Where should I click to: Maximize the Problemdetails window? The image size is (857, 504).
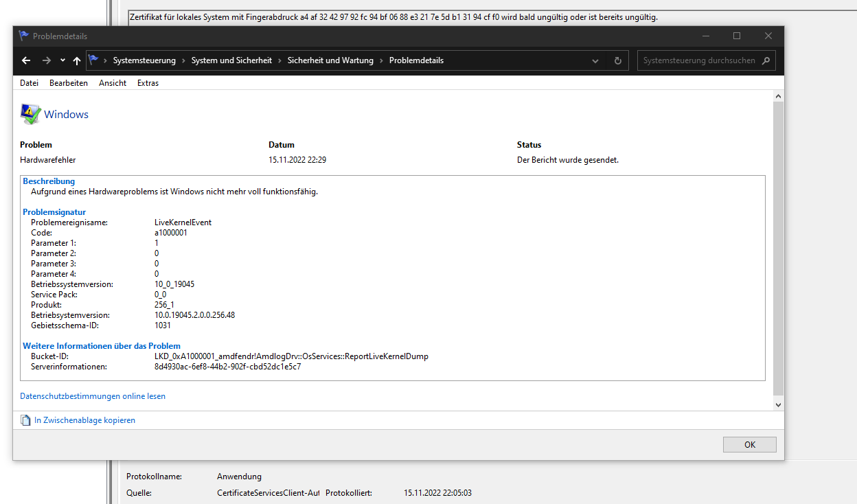(x=736, y=36)
